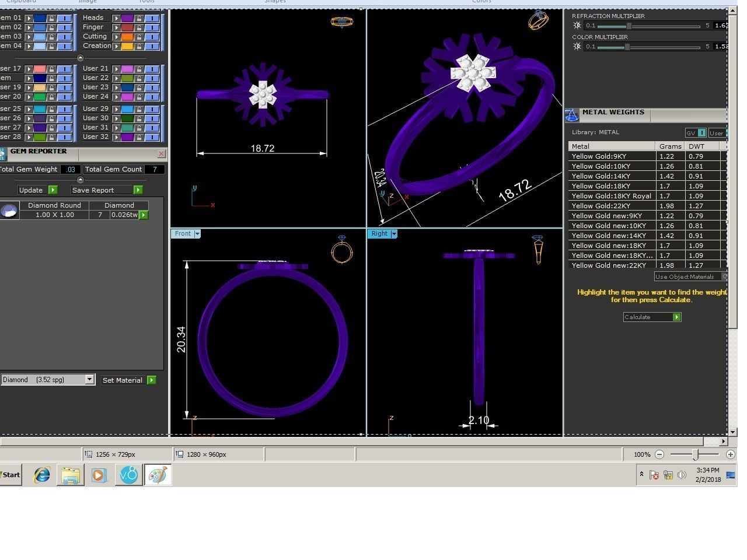
Task: Toggle the Use Object Materials option
Action: [691, 276]
